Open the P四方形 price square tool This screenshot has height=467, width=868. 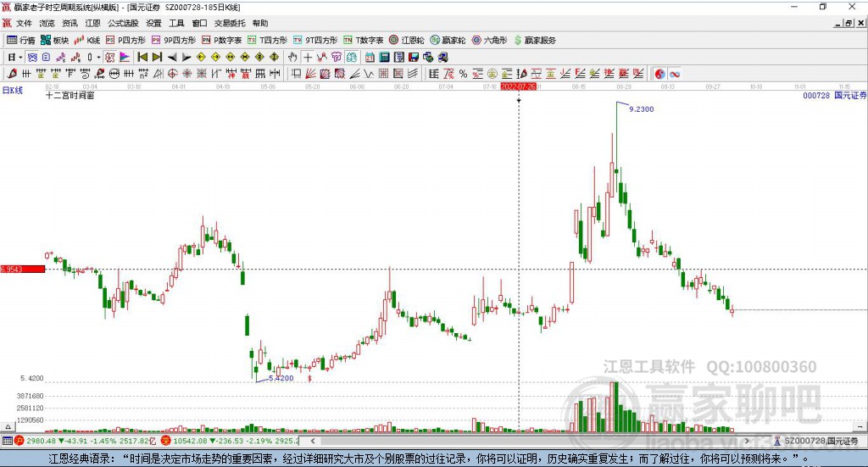click(x=125, y=41)
